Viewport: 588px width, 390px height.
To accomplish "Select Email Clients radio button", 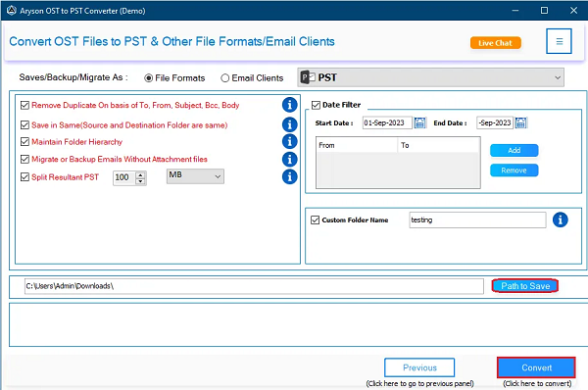I will click(x=224, y=78).
